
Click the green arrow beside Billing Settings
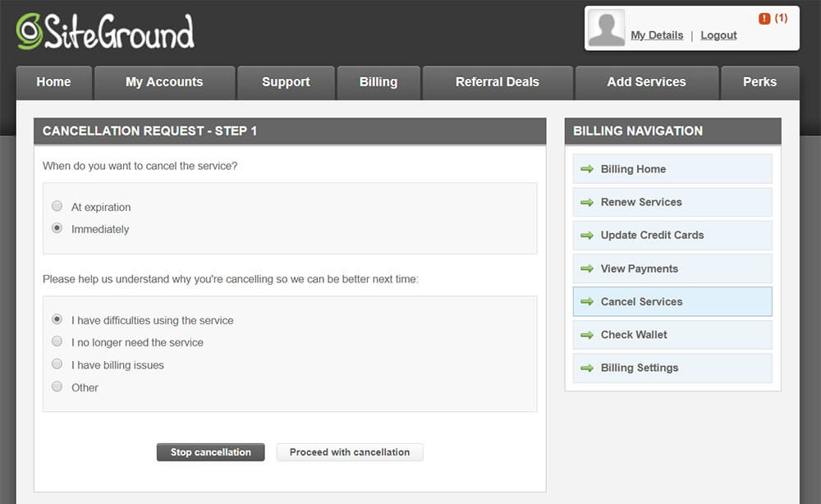pyautogui.click(x=587, y=368)
